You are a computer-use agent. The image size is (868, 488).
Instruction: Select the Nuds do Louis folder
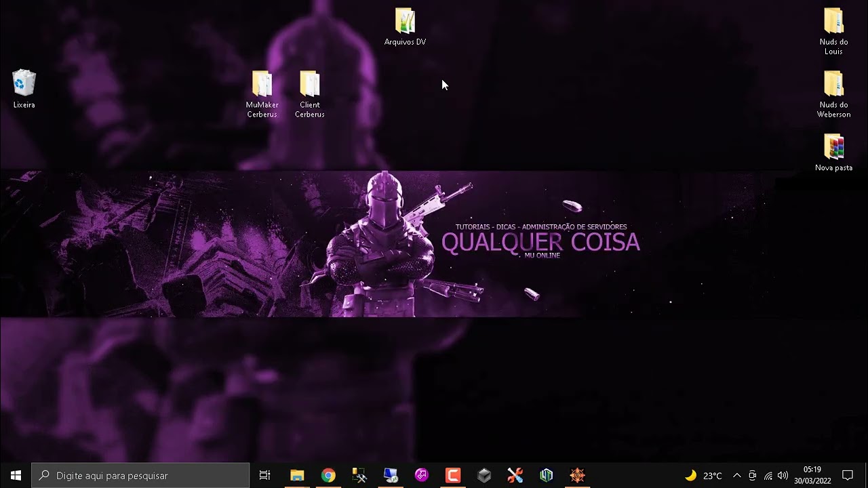coord(833,31)
